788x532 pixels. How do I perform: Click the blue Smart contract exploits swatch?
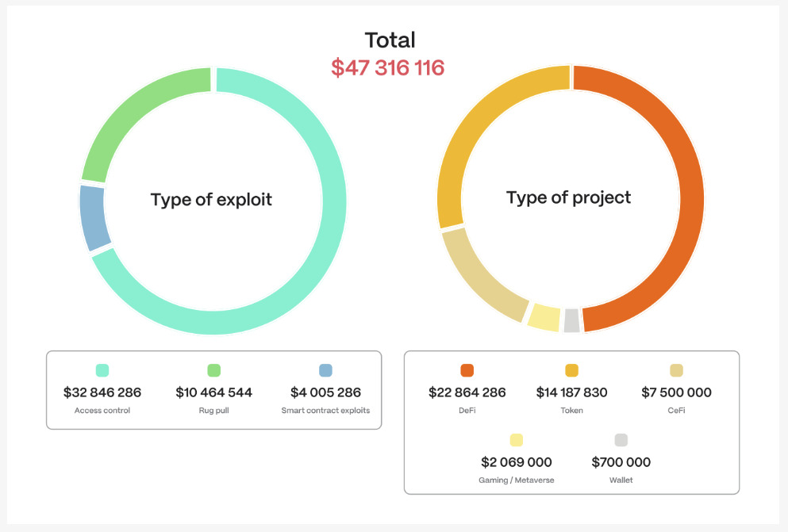point(325,369)
